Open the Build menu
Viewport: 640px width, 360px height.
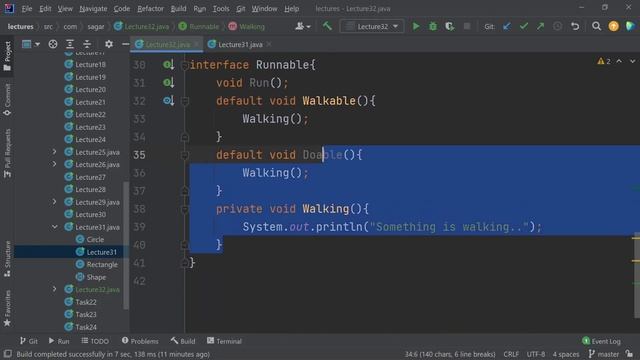178,9
